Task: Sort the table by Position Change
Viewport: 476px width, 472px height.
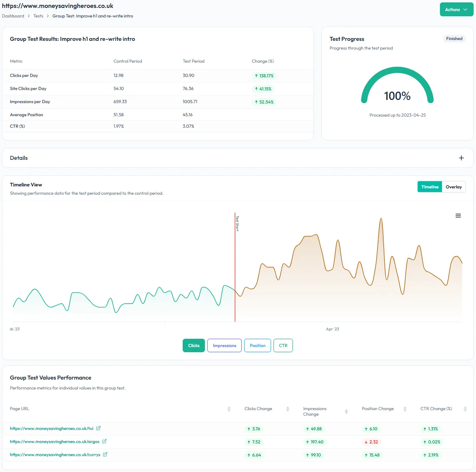Action: (x=405, y=409)
